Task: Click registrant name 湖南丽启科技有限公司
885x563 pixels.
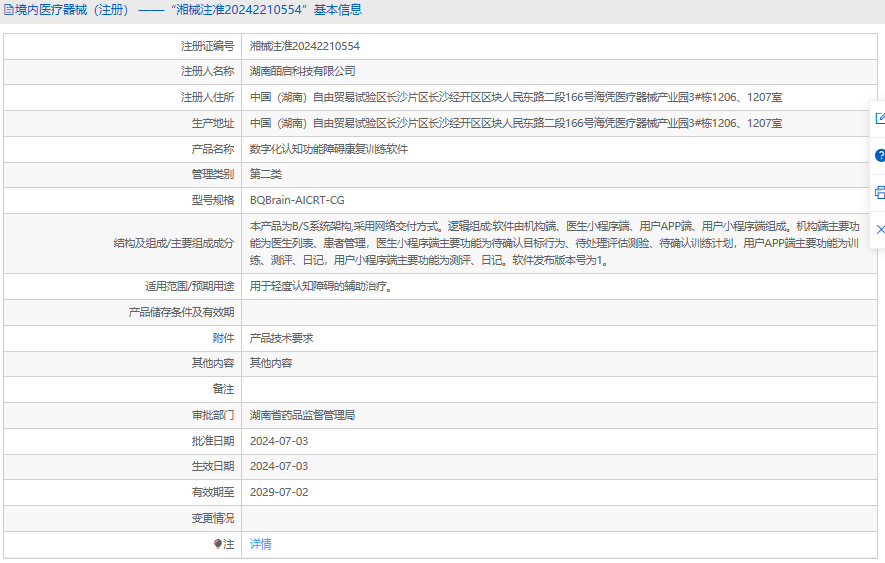Action: point(303,71)
